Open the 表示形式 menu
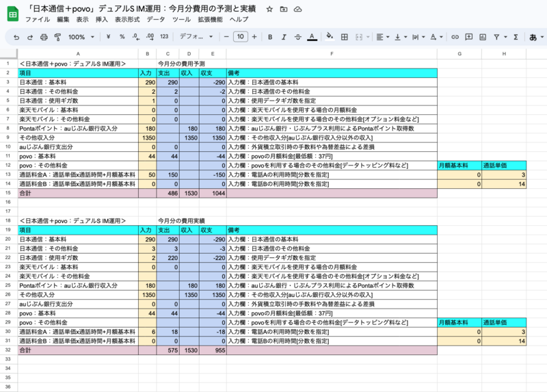The image size is (547, 392). point(127,20)
